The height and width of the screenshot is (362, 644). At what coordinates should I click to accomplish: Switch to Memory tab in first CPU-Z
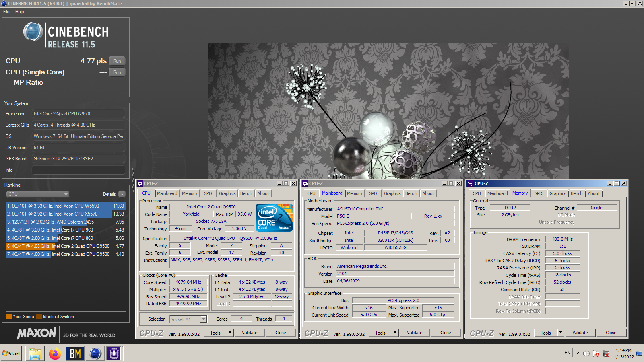point(190,193)
